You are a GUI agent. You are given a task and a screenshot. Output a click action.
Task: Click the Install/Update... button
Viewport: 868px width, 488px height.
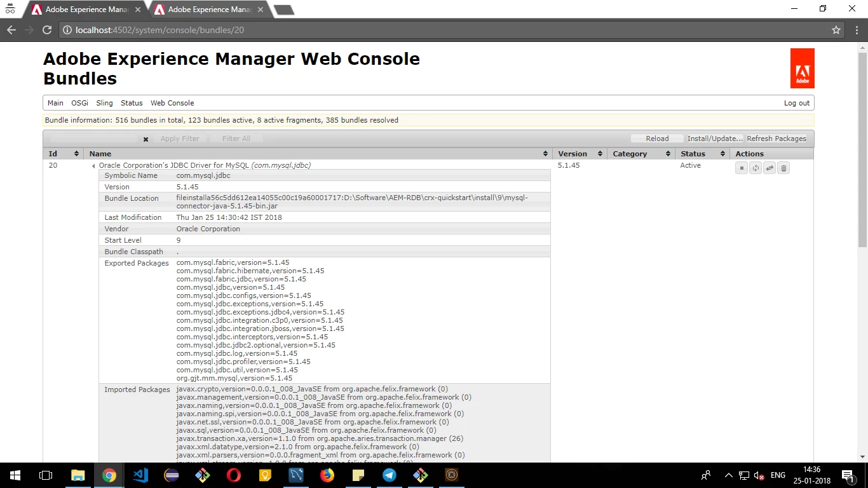coord(715,139)
